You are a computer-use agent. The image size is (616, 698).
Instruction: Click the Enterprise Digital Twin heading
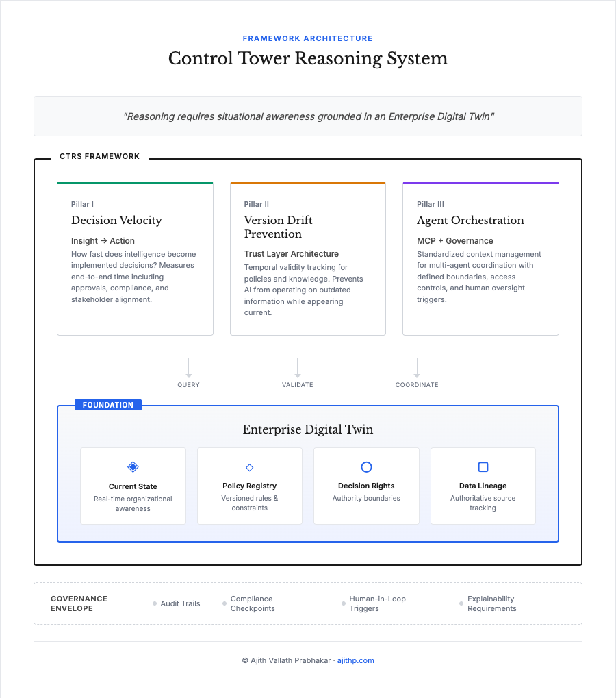[308, 429]
